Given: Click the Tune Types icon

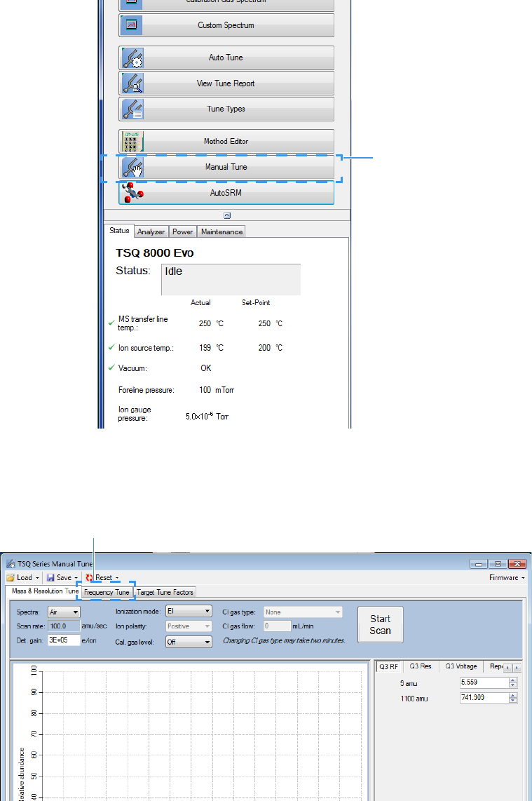Looking at the screenshot, I should click(132, 109).
